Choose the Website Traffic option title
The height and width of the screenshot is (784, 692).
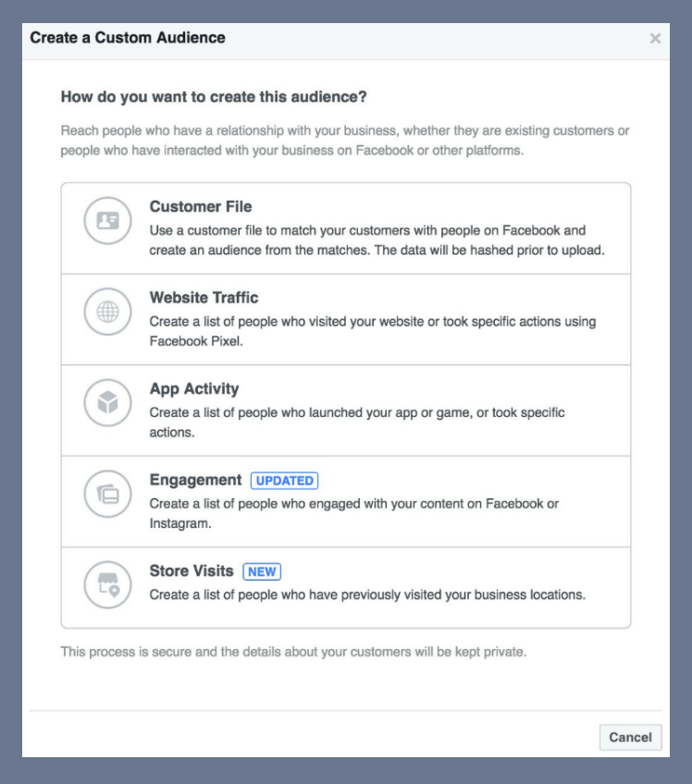coord(204,298)
